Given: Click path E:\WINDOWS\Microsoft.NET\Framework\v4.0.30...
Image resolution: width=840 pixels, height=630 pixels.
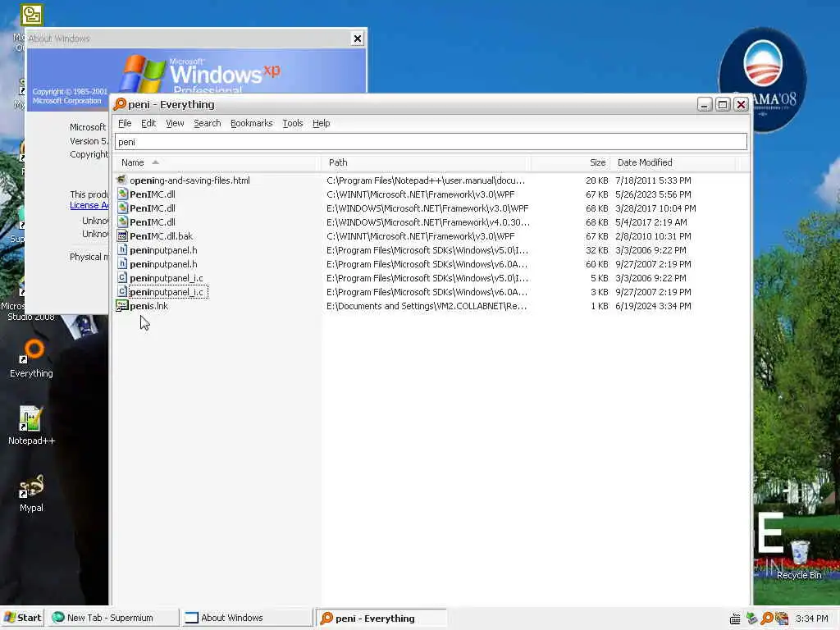Looking at the screenshot, I should point(428,221).
